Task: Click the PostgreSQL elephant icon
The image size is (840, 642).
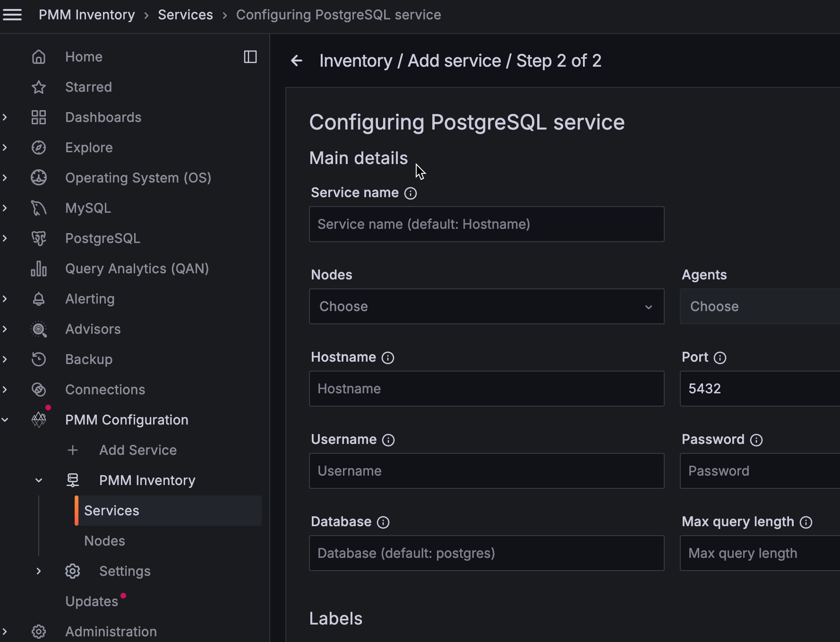Action: tap(39, 238)
